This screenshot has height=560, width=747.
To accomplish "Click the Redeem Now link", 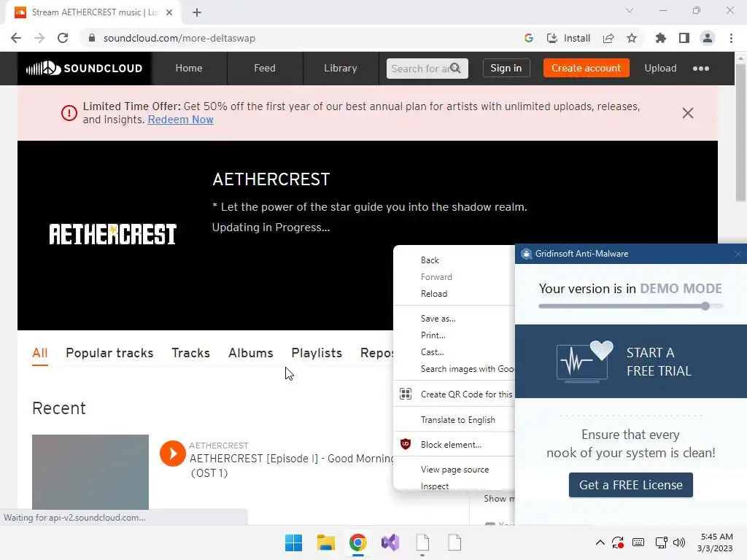I will (x=181, y=120).
